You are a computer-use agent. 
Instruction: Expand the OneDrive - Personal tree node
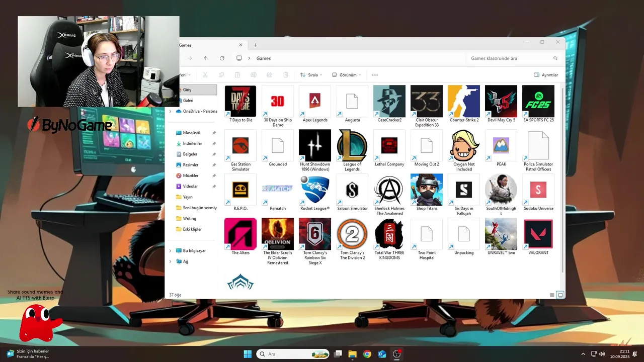pyautogui.click(x=170, y=111)
